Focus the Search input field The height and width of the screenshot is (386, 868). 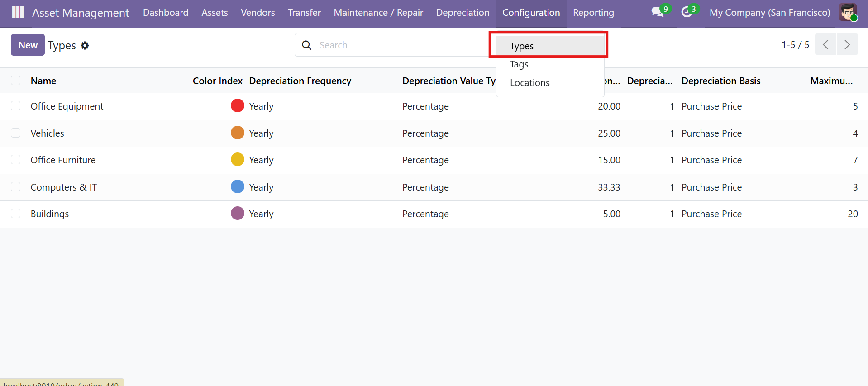coord(403,45)
